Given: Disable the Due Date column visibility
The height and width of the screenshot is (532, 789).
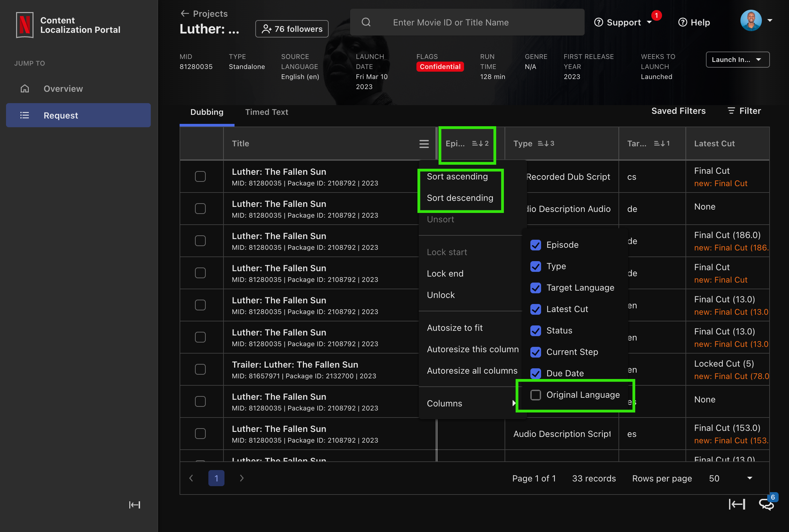Looking at the screenshot, I should click(x=535, y=373).
